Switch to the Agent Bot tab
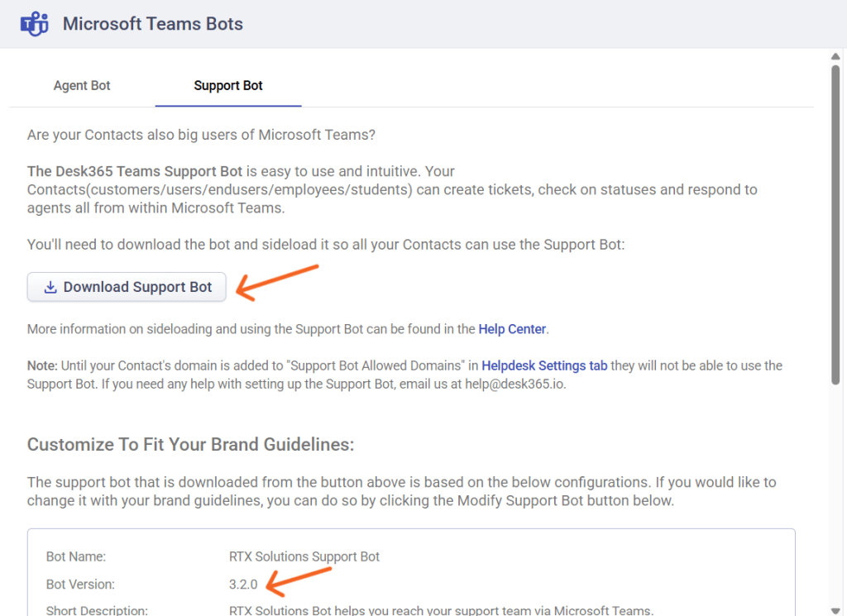Viewport: 847px width, 616px height. 82,85
